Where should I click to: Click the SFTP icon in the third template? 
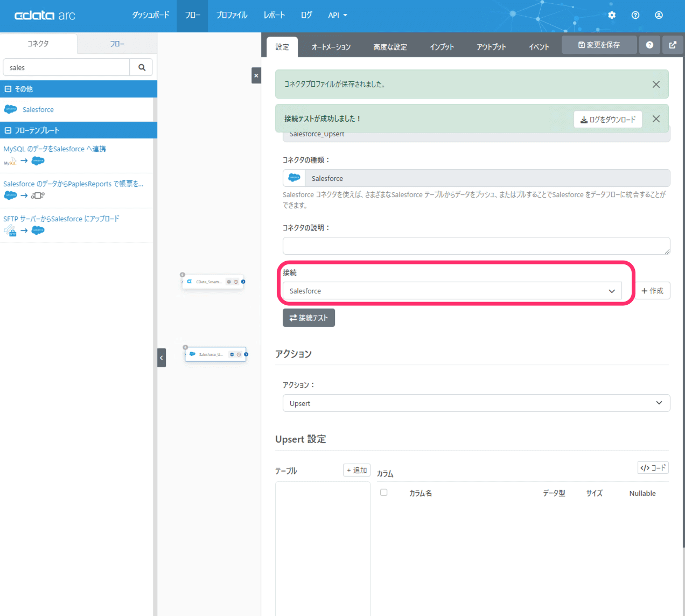pos(10,230)
